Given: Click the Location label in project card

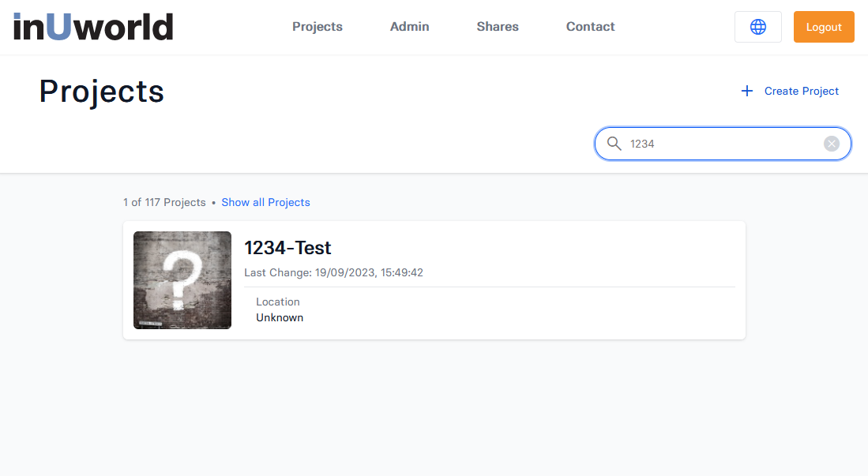Looking at the screenshot, I should [277, 302].
